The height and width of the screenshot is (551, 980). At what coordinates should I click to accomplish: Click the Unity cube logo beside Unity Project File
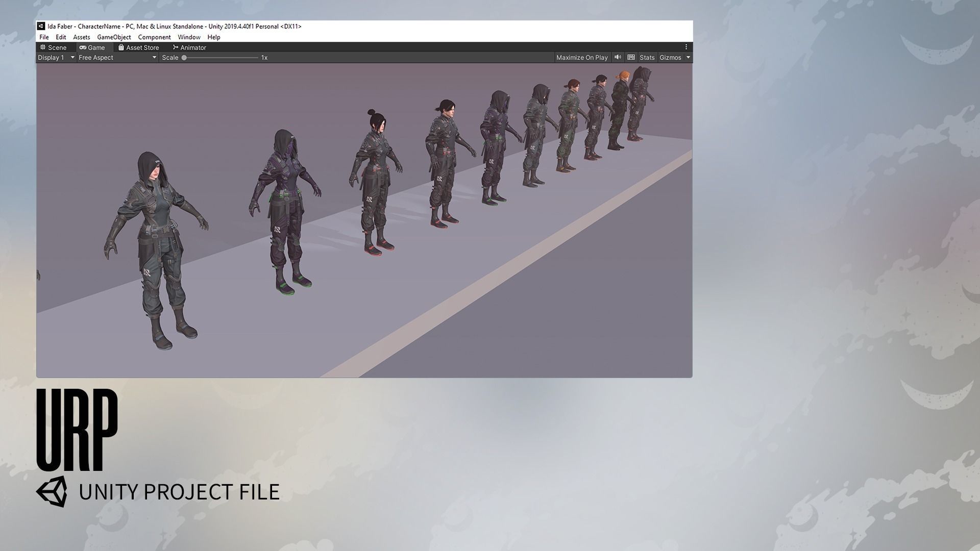coord(52,492)
